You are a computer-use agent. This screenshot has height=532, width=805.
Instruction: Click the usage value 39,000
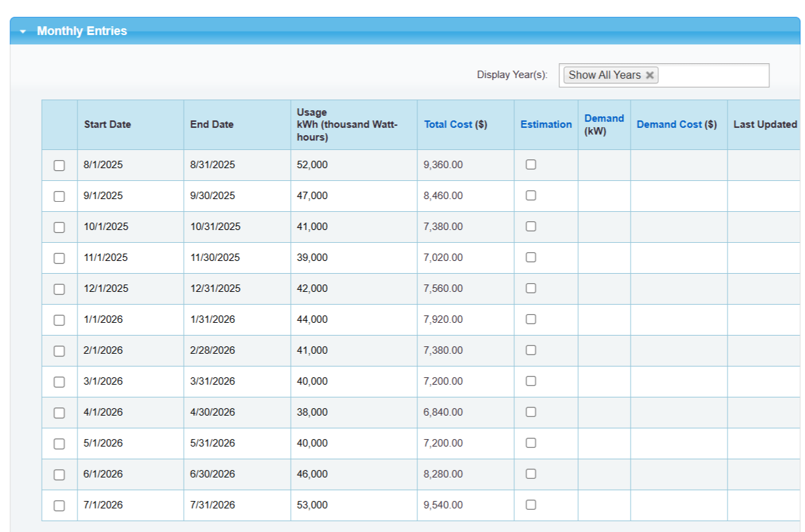[312, 258]
